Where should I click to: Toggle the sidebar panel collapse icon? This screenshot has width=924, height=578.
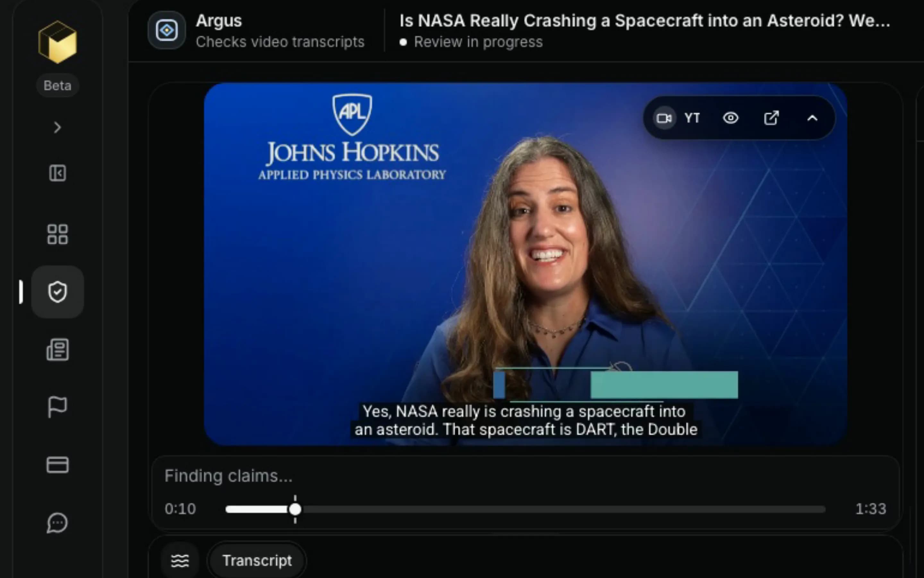57,173
